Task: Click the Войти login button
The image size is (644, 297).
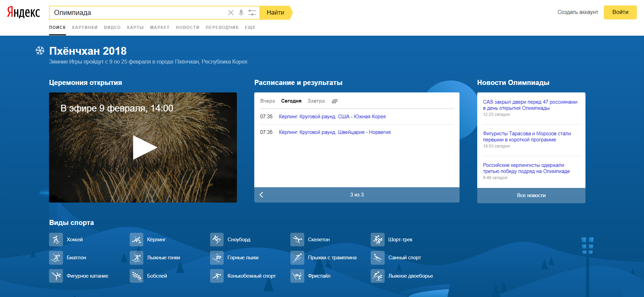Action: click(x=620, y=12)
